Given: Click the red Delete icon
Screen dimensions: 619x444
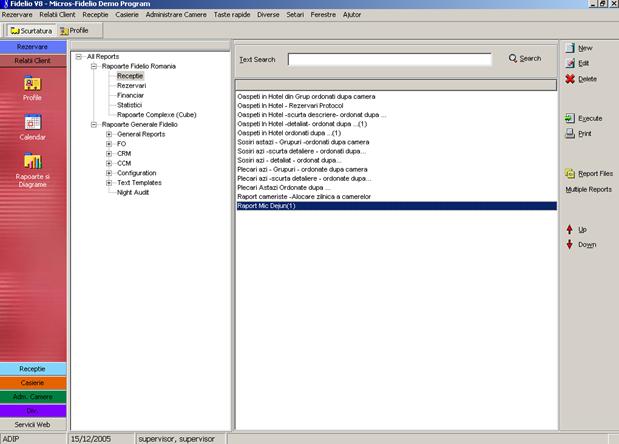Looking at the screenshot, I should (x=570, y=79).
